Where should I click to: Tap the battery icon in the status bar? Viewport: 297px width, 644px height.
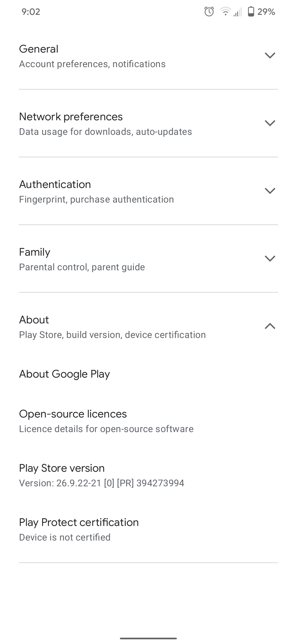click(x=251, y=12)
